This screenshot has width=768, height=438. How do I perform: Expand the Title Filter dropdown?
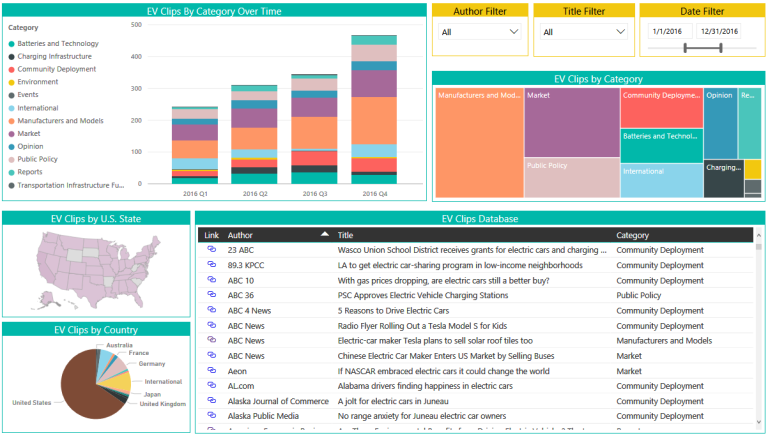[x=584, y=32]
